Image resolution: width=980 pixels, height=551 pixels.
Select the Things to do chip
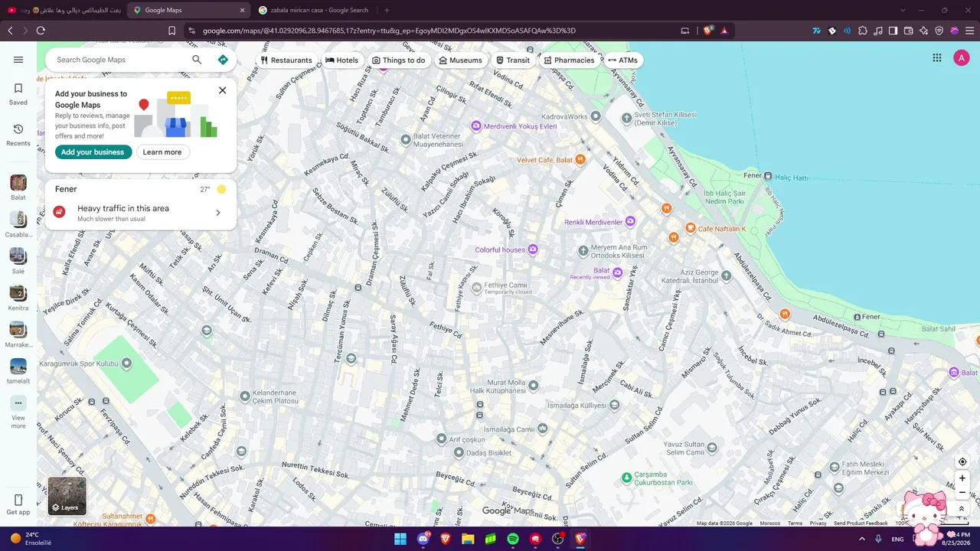pos(398,60)
